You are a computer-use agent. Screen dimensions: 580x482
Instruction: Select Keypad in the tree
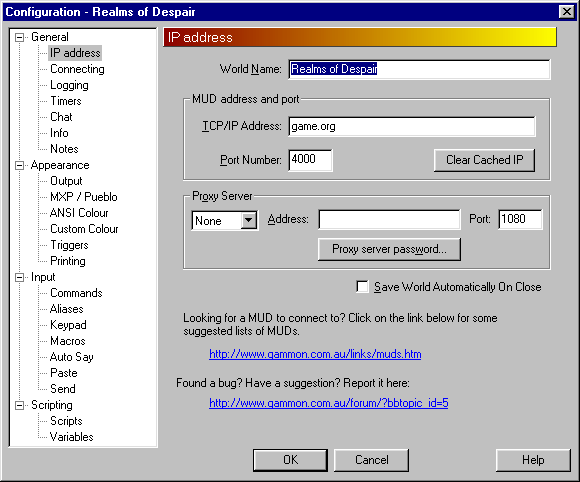[x=68, y=325]
